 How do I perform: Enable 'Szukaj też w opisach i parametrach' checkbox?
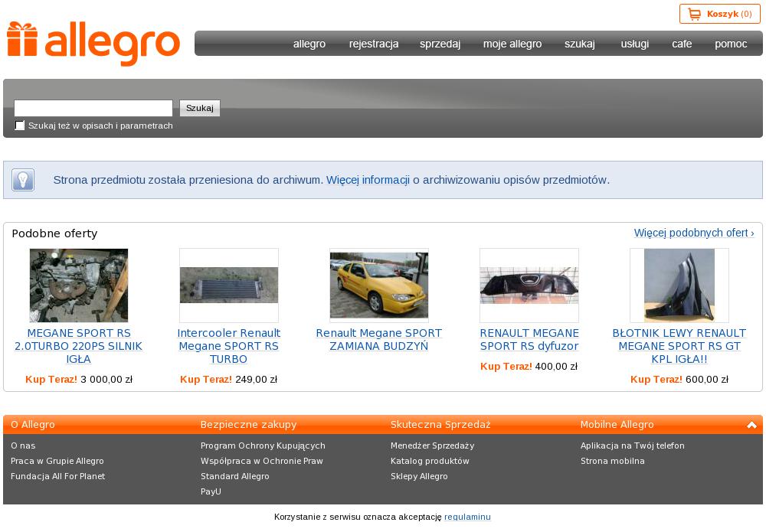20,126
